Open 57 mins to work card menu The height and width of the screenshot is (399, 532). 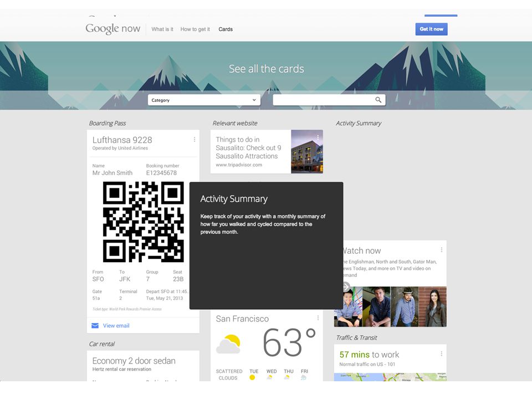442,354
